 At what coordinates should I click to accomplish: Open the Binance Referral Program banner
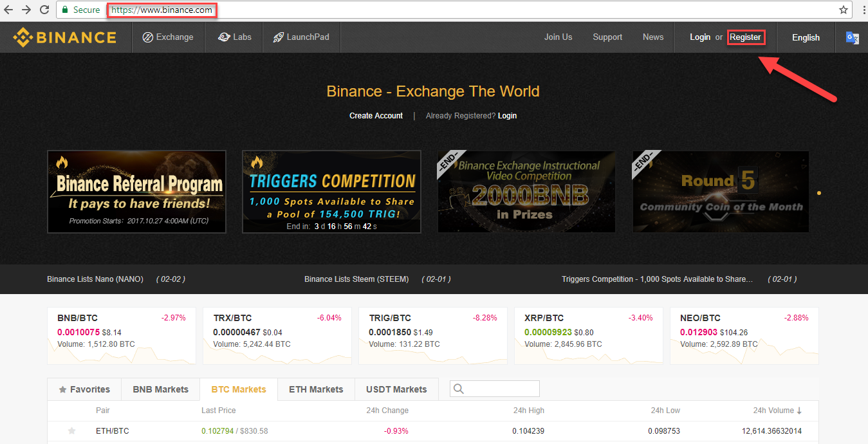[137, 191]
